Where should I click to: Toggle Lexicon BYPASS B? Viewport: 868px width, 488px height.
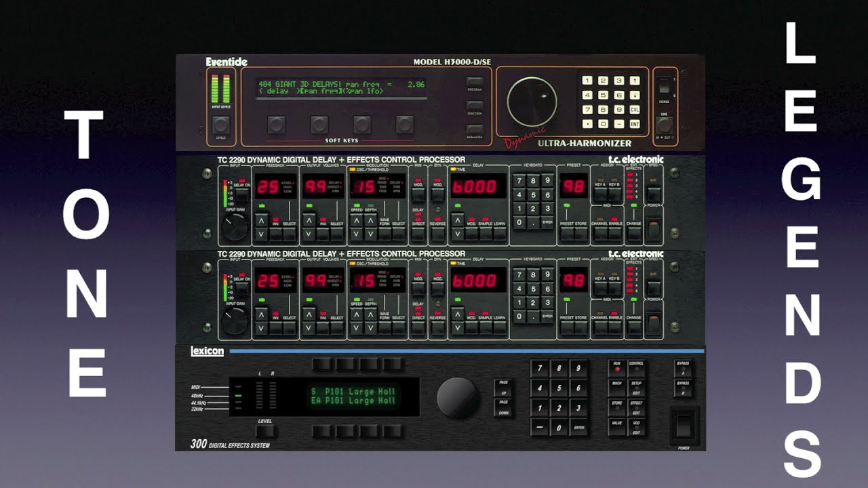(684, 387)
